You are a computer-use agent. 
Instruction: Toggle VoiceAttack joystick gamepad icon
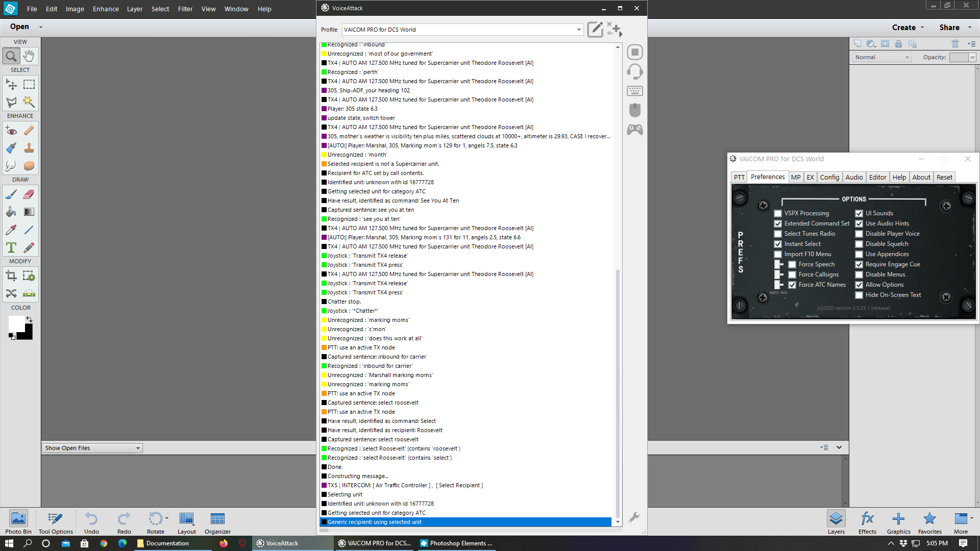(x=635, y=130)
